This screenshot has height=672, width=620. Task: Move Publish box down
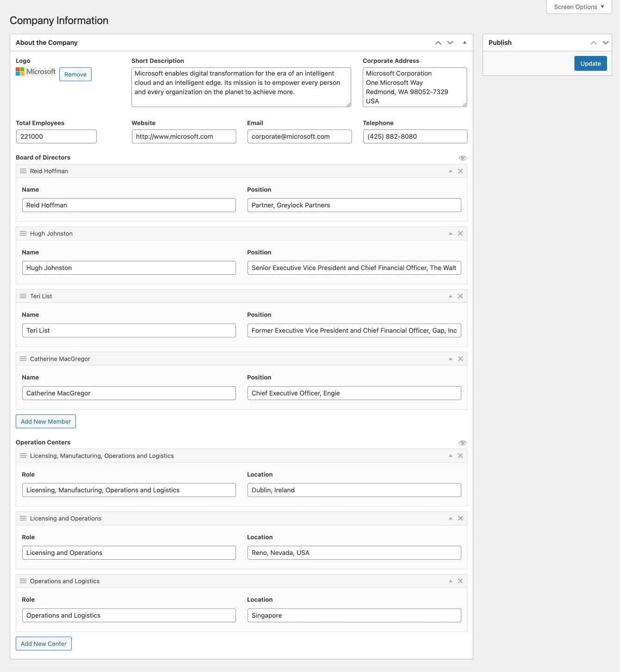606,43
